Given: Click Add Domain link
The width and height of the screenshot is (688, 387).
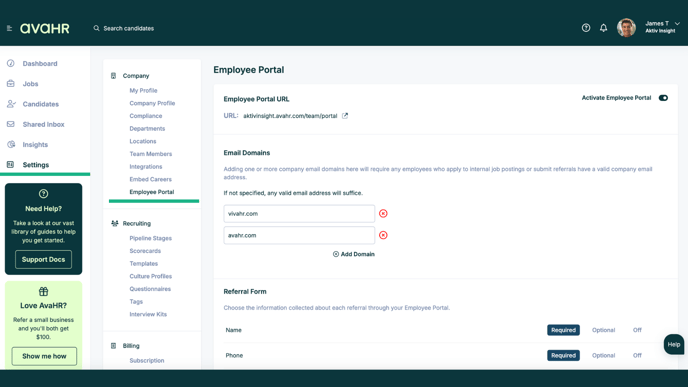Looking at the screenshot, I should tap(354, 254).
